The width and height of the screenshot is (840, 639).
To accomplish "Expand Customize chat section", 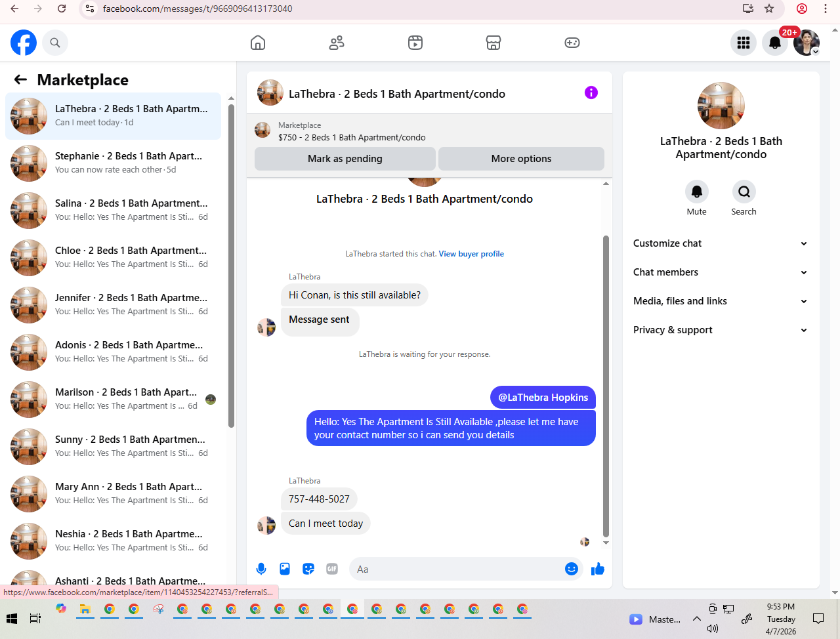I will (721, 243).
